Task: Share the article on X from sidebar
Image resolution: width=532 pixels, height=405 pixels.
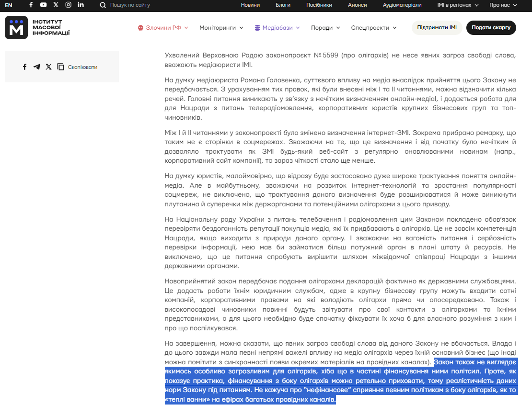Action: (x=48, y=67)
